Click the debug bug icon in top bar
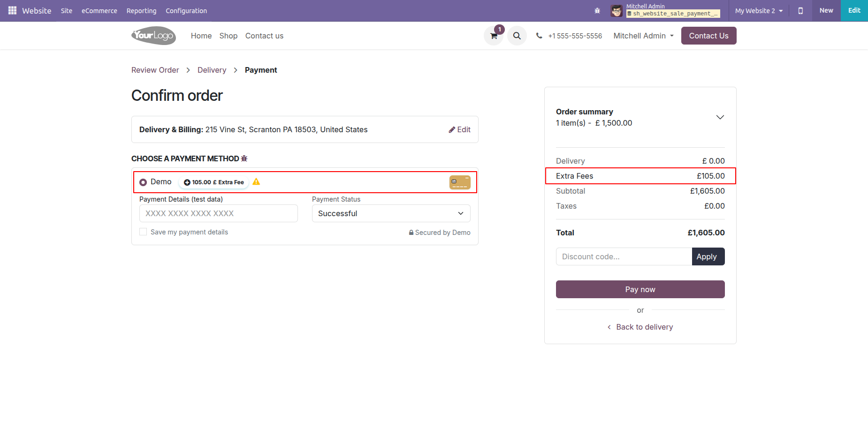 597,11
